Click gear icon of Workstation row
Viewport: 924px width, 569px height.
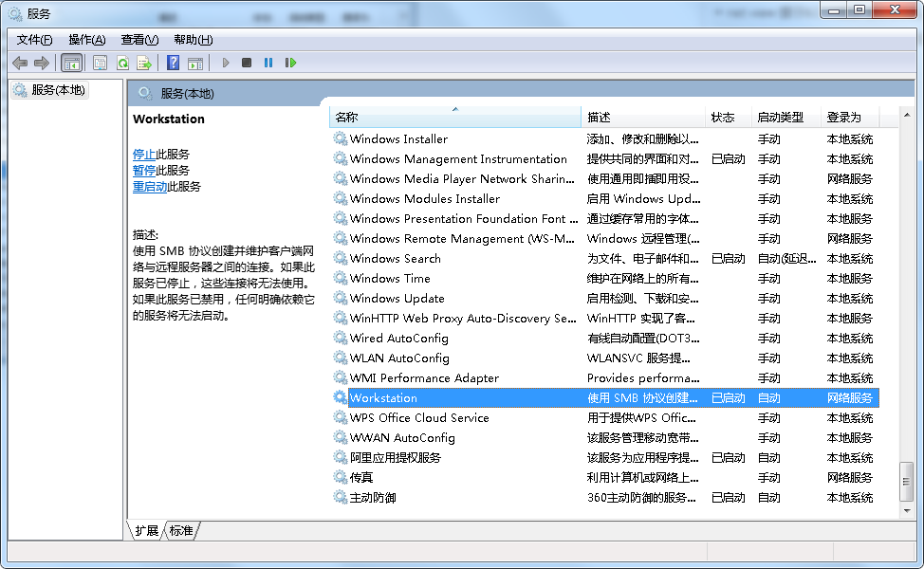click(x=340, y=397)
